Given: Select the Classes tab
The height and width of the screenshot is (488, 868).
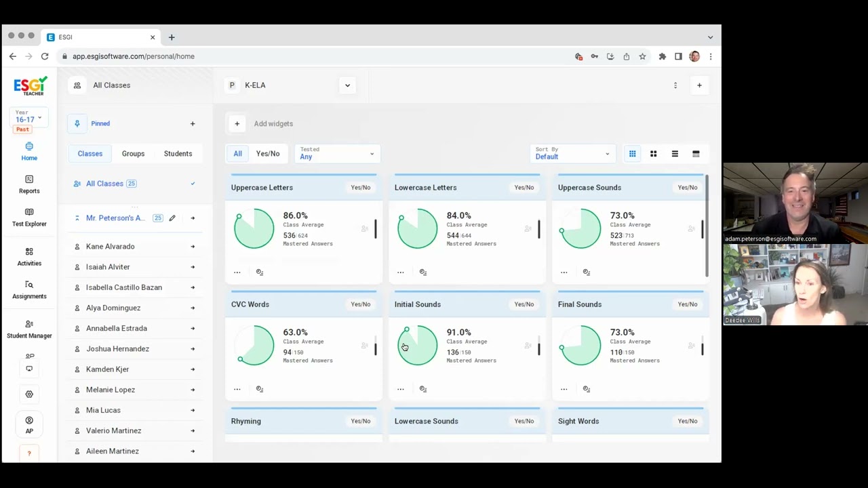Looking at the screenshot, I should (x=90, y=154).
